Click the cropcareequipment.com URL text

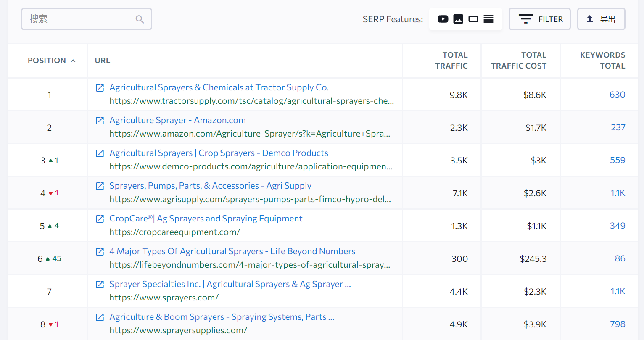click(x=174, y=232)
